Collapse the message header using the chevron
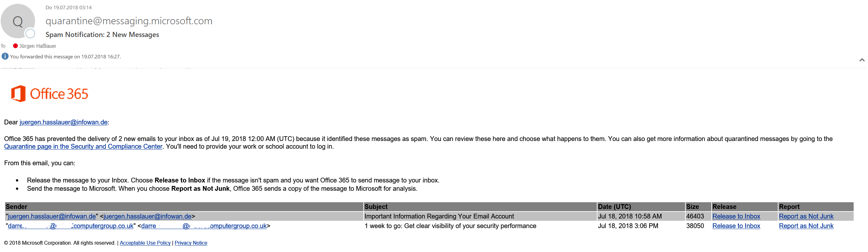Viewport: 868px width, 252px height. click(862, 60)
